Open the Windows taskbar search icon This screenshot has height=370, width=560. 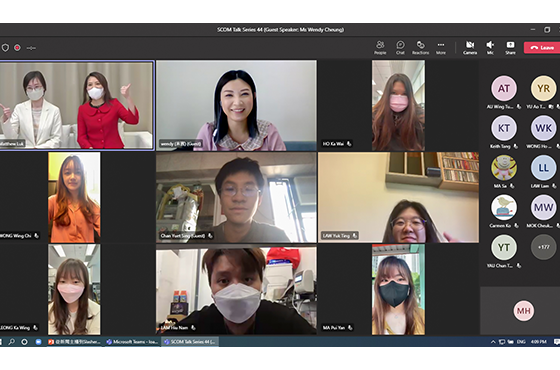click(x=11, y=342)
